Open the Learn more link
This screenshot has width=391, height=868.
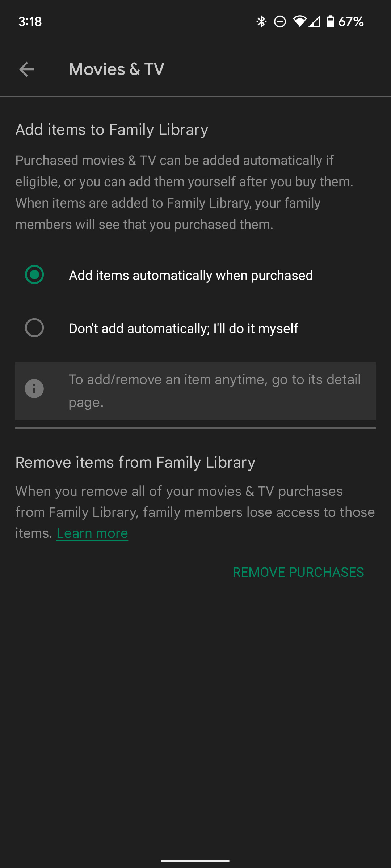92,533
